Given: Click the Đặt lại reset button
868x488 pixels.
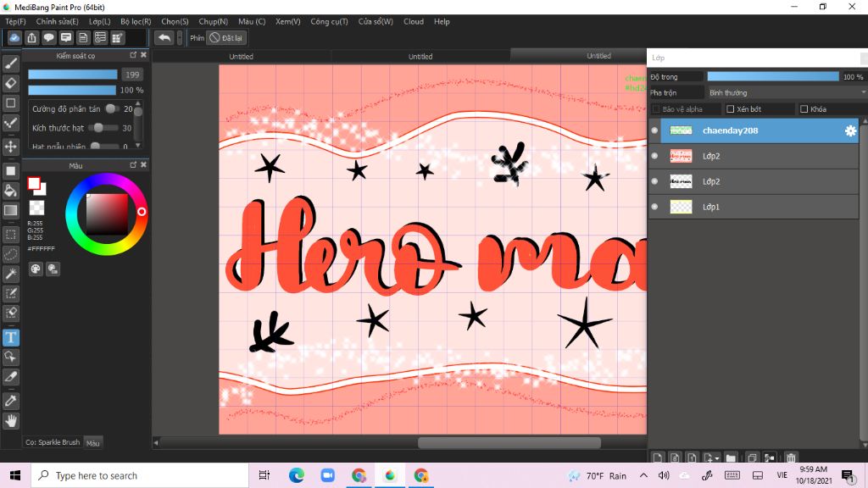Looking at the screenshot, I should pos(225,37).
